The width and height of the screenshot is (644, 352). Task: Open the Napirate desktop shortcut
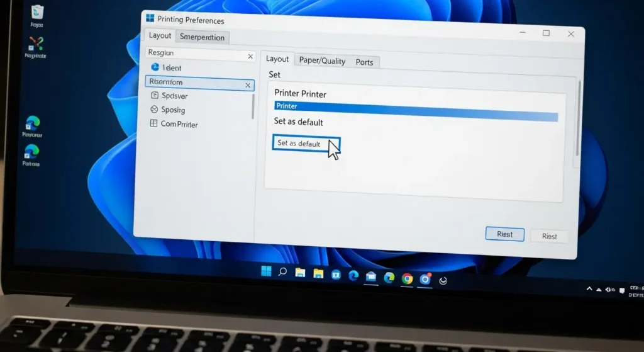click(x=35, y=47)
